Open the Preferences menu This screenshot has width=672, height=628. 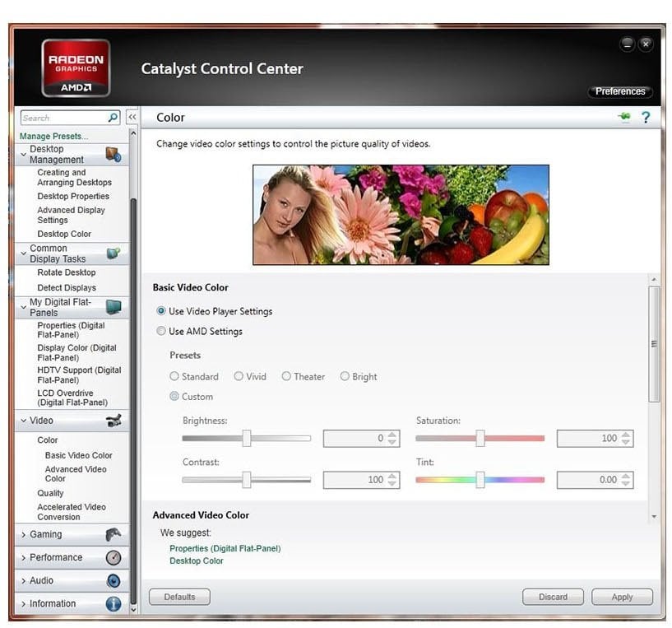click(619, 91)
